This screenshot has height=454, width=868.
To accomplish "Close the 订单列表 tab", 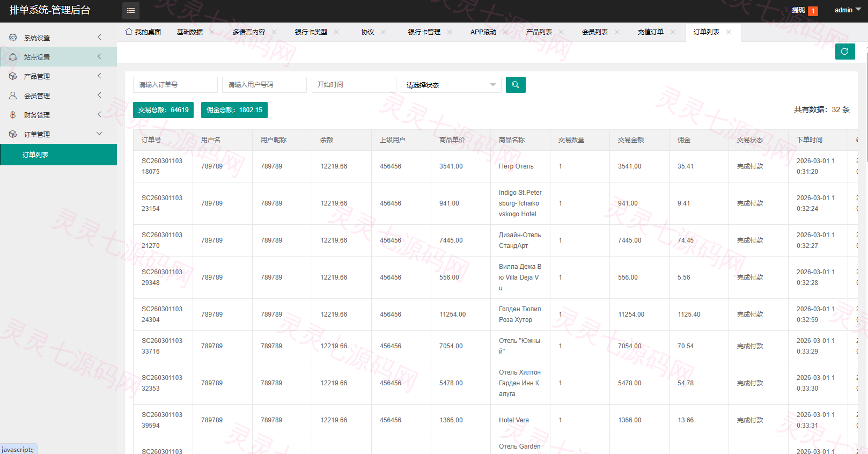I will [729, 32].
